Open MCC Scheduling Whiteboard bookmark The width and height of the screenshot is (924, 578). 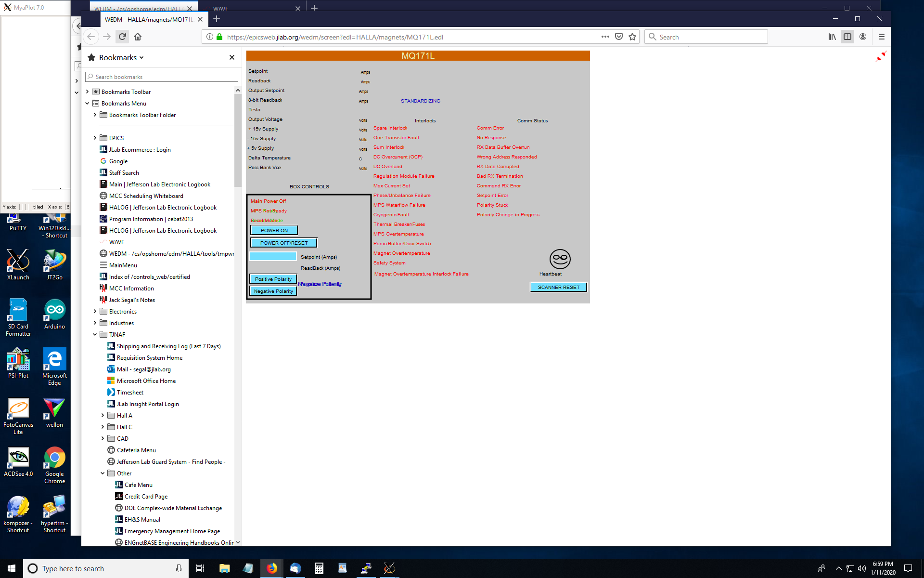pos(146,196)
